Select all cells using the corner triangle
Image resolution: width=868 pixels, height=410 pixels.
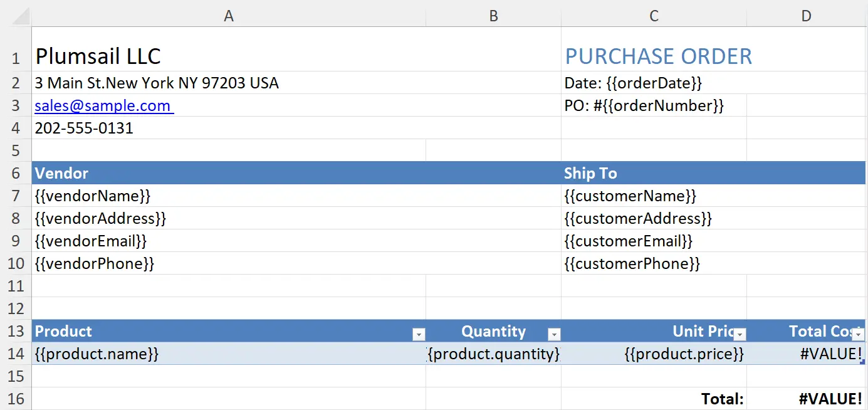pyautogui.click(x=21, y=16)
